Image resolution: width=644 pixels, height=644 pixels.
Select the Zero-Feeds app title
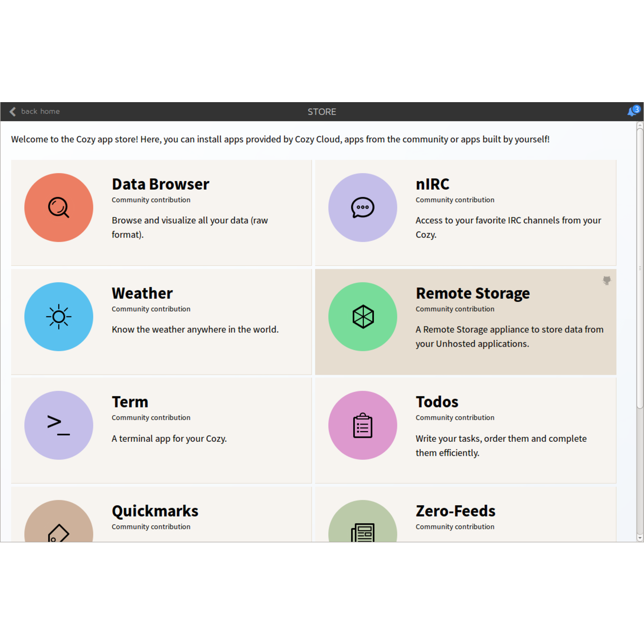click(x=455, y=511)
